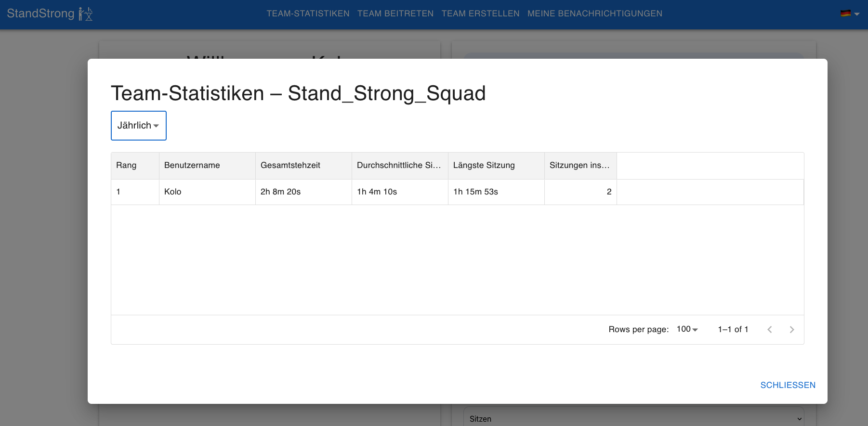
Task: Select the Kolo username cell
Action: 208,192
